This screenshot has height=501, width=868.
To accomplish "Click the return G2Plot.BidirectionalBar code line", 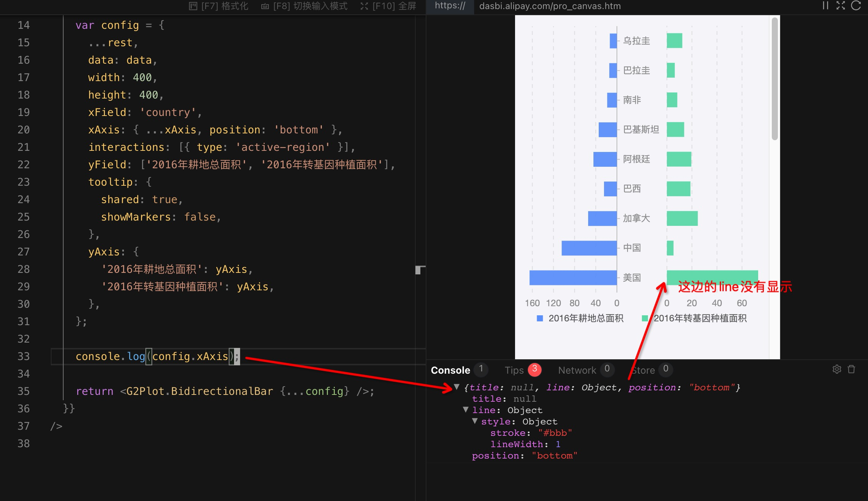I will 225,391.
